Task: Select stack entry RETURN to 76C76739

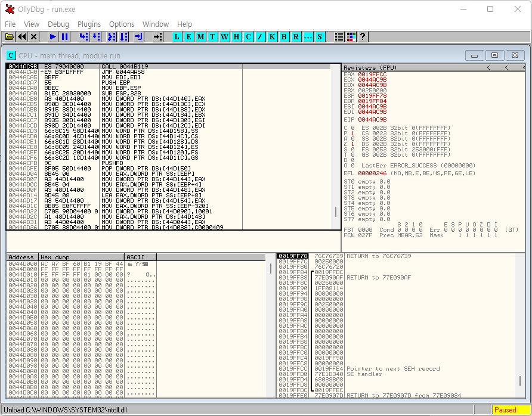Action: coord(395,256)
